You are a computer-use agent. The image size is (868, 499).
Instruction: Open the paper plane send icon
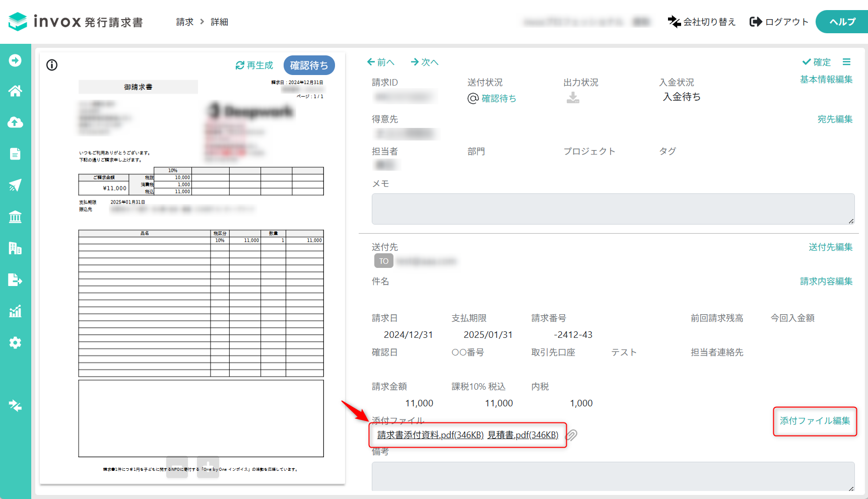pos(15,185)
